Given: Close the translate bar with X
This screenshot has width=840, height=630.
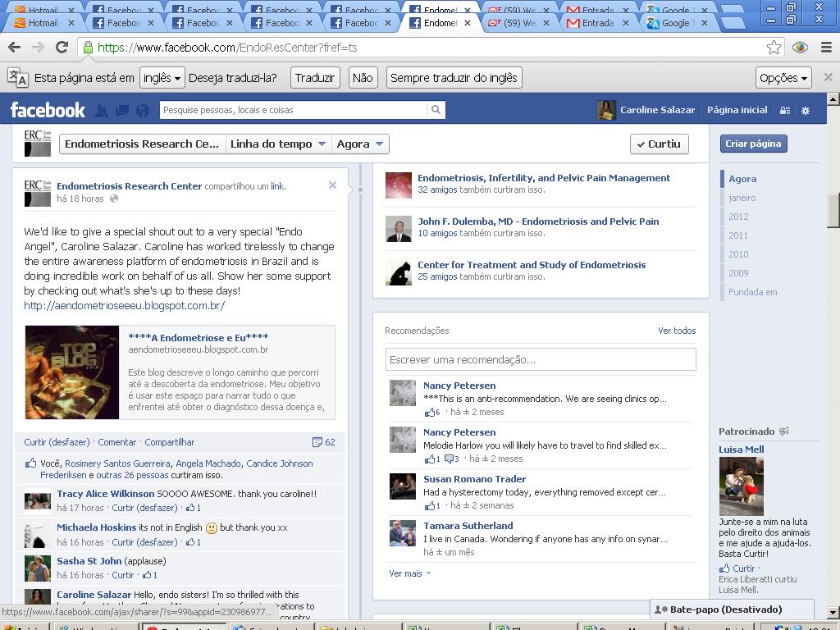Looking at the screenshot, I should pyautogui.click(x=829, y=77).
